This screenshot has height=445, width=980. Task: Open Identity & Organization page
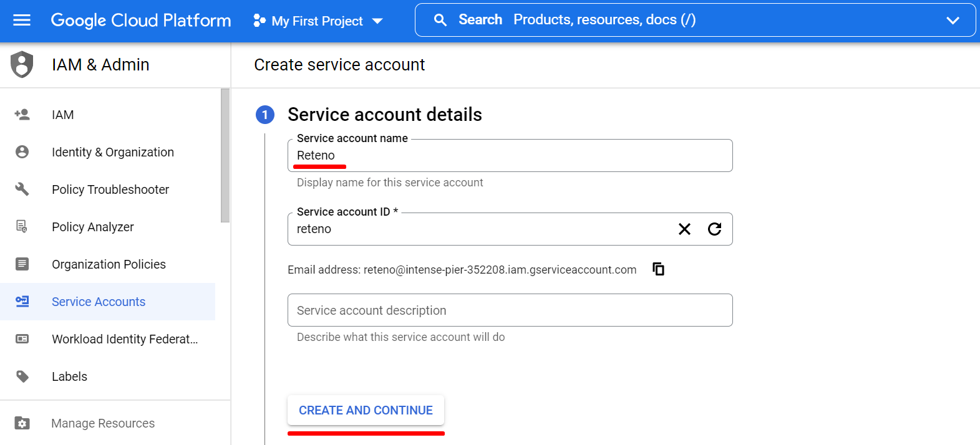coord(112,152)
